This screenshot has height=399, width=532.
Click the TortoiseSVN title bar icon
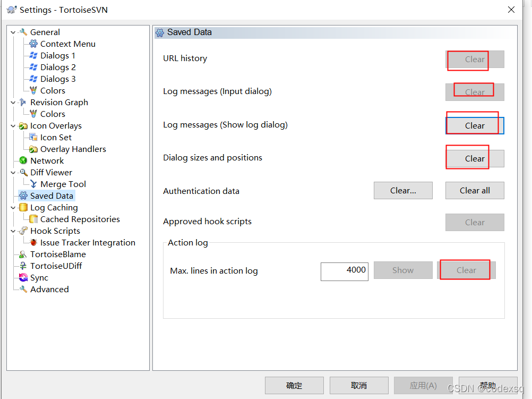tap(12, 10)
